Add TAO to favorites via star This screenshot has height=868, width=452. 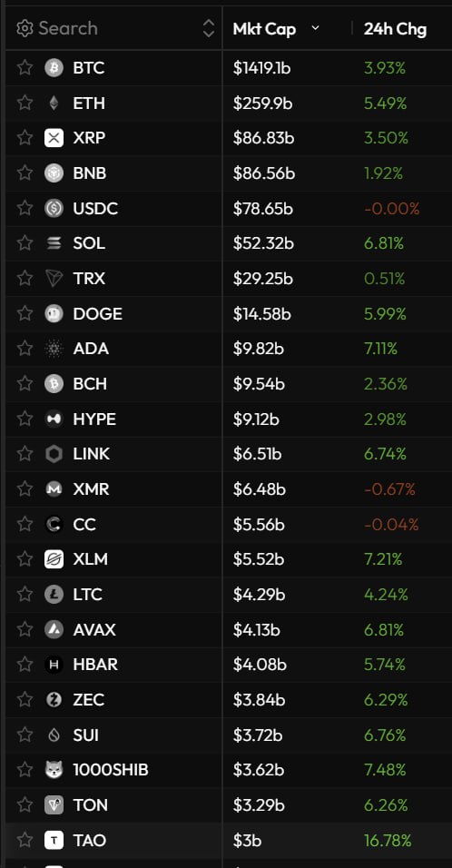(x=25, y=840)
